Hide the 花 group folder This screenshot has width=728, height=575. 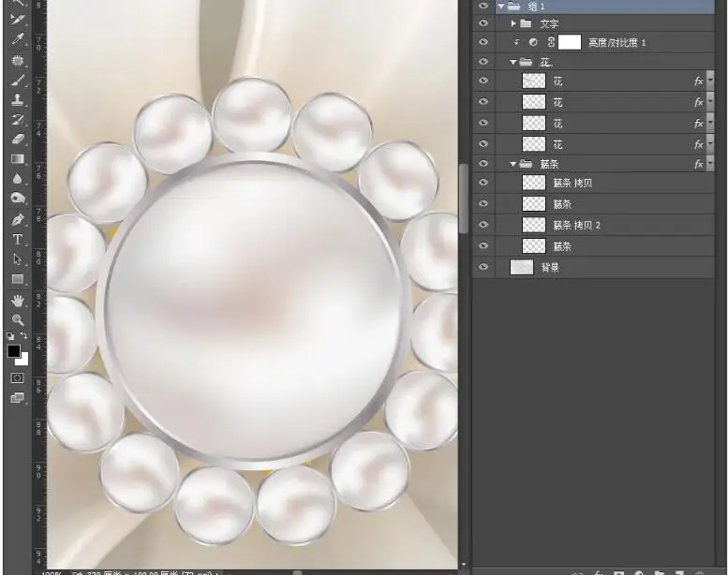click(x=483, y=62)
